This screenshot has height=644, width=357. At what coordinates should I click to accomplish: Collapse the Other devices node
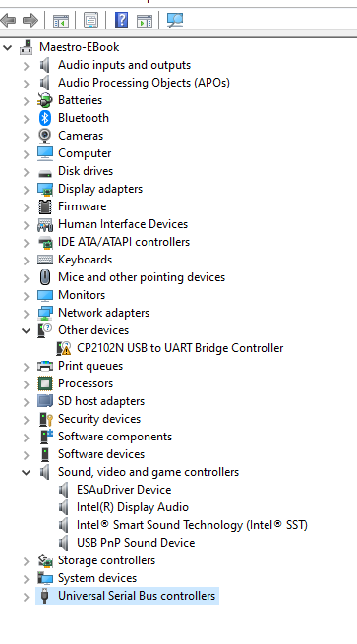coord(27,330)
